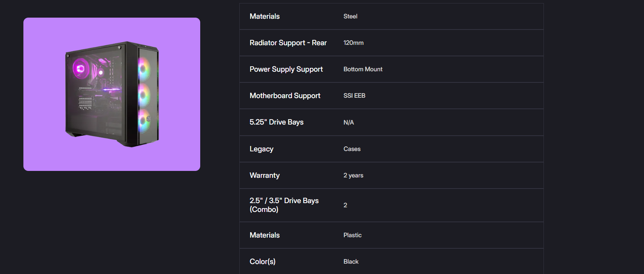Screen dimensions: 644x274
Task: Select the 'N/A' drive bays value
Action: tap(349, 123)
